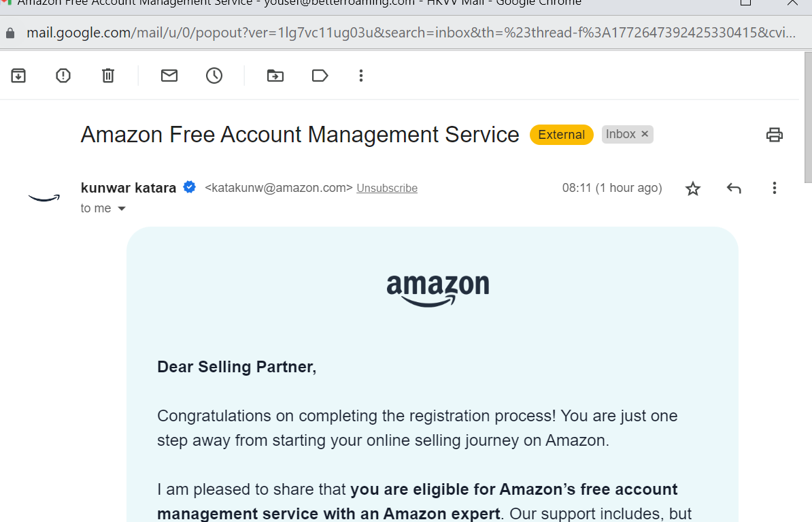Delete the email with trash icon

coord(108,76)
